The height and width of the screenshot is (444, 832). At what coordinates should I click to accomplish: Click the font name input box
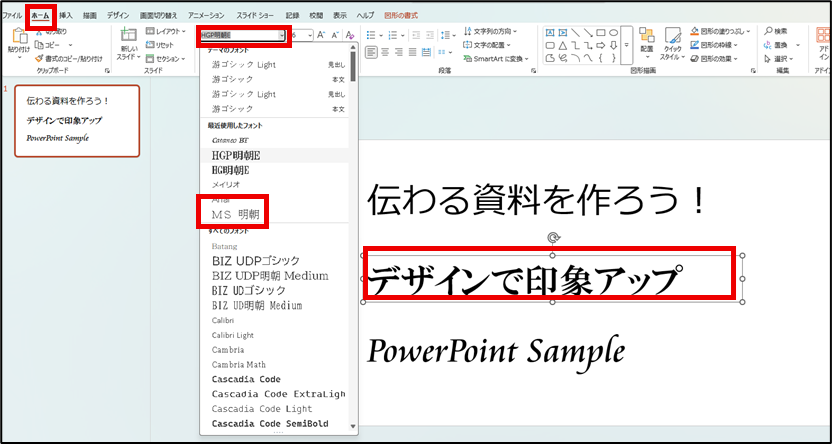[x=237, y=35]
